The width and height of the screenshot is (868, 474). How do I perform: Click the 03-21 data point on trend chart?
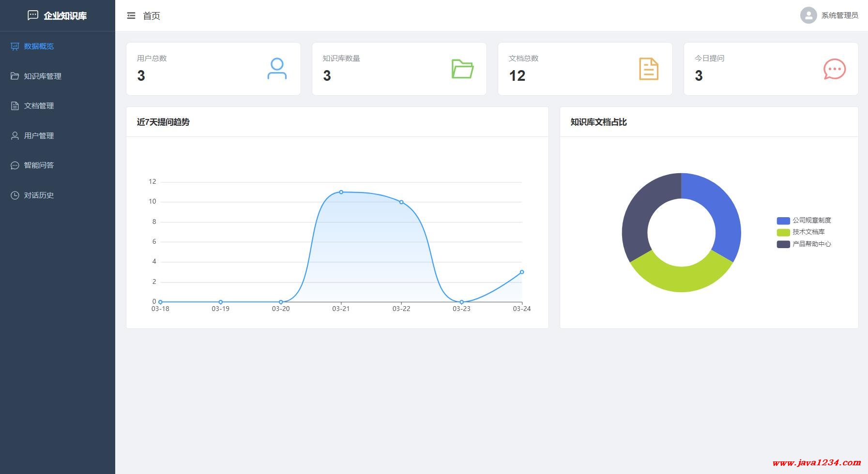[x=341, y=192]
